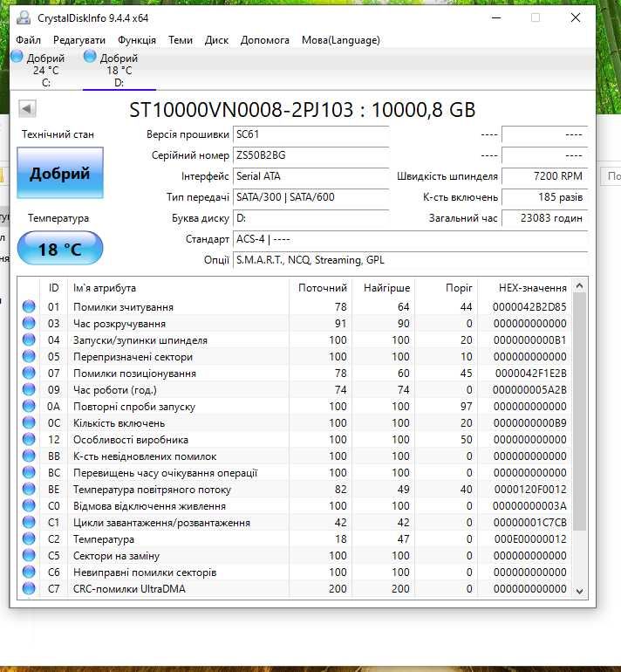Click HEX value 00000001C7CB
Viewport: 621px width, 672px height.
529,523
